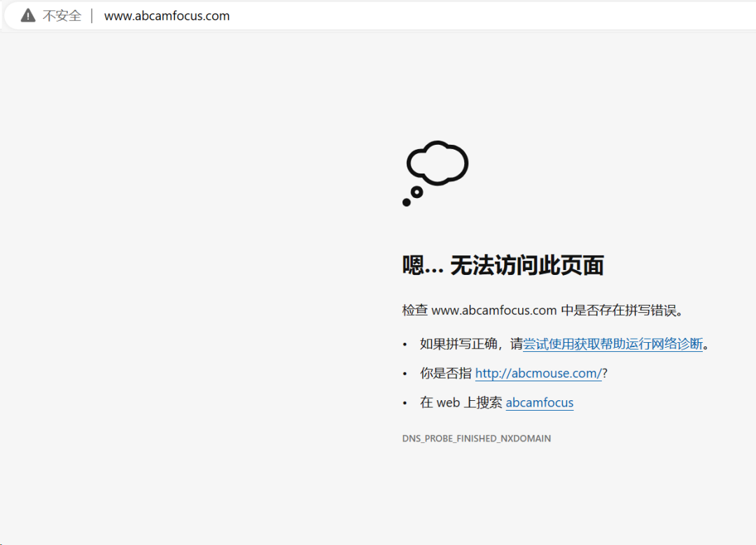Image resolution: width=756 pixels, height=545 pixels.
Task: Click the thought bubble error illustration
Action: click(435, 174)
